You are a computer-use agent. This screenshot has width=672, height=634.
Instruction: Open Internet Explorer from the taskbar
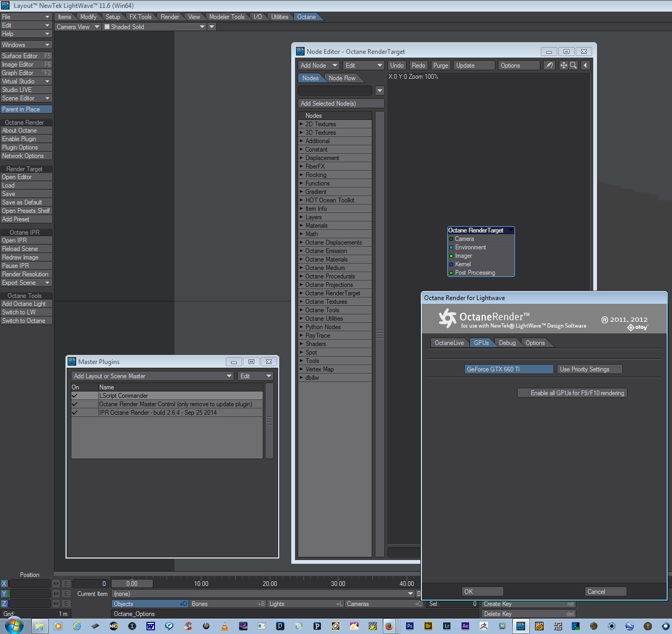click(x=77, y=626)
